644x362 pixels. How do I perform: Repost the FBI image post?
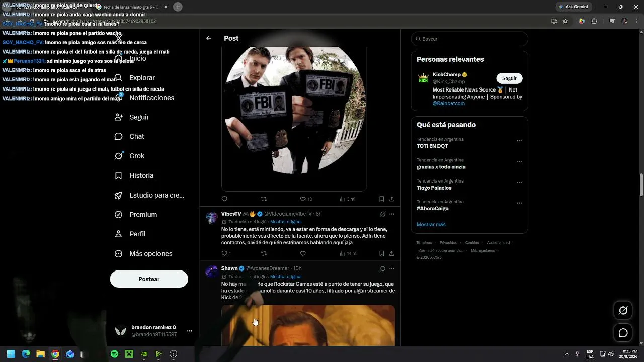pyautogui.click(x=264, y=199)
